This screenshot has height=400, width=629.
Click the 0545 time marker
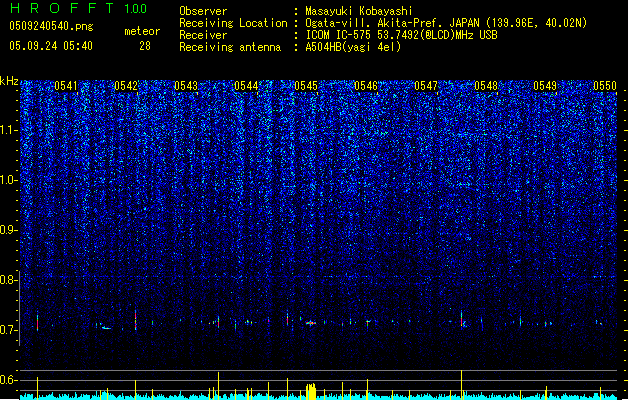pos(306,86)
